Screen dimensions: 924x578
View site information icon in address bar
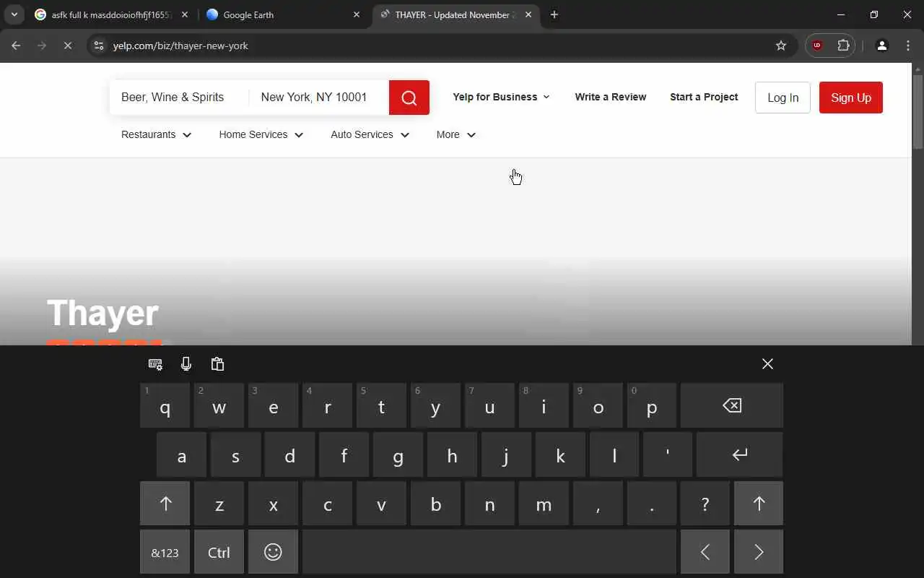coord(100,46)
